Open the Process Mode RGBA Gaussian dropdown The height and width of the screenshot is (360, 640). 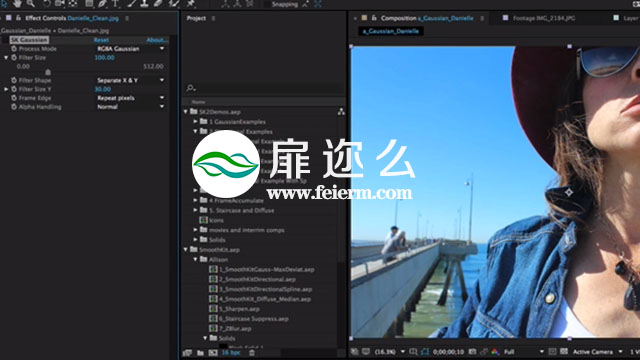tap(130, 49)
